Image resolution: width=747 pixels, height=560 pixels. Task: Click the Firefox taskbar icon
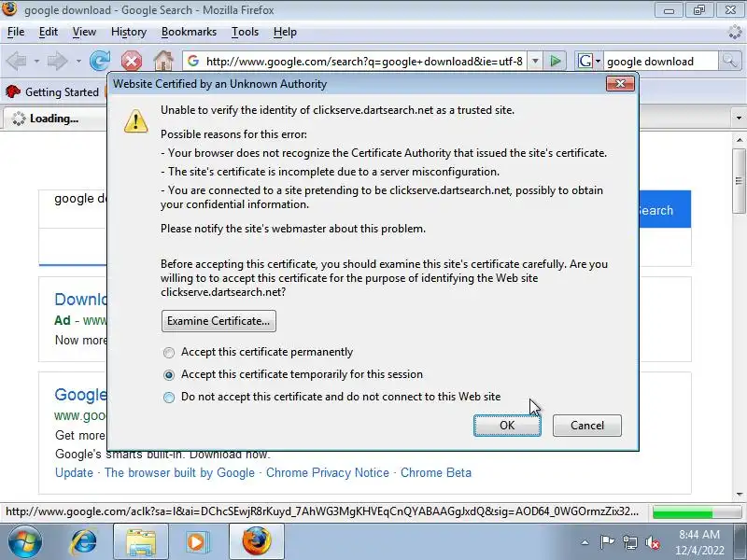click(256, 542)
